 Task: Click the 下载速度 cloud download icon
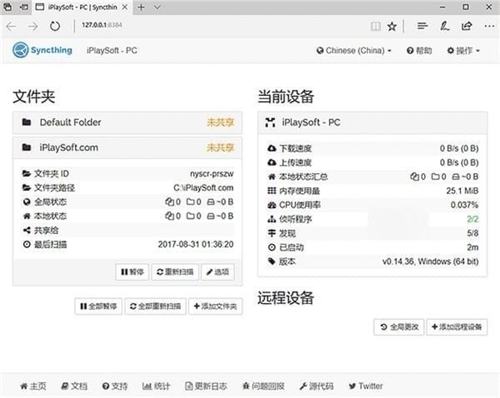[x=272, y=148]
